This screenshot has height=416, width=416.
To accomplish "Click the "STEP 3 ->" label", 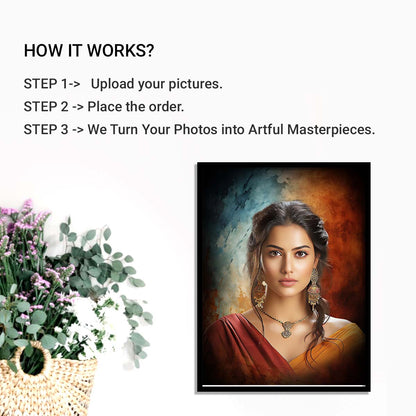I will pos(54,129).
